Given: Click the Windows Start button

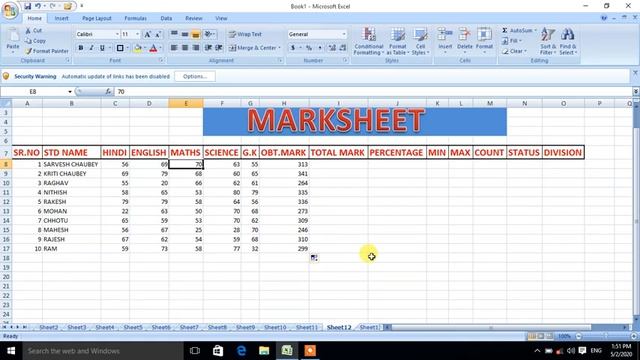Looking at the screenshot, I should point(11,351).
